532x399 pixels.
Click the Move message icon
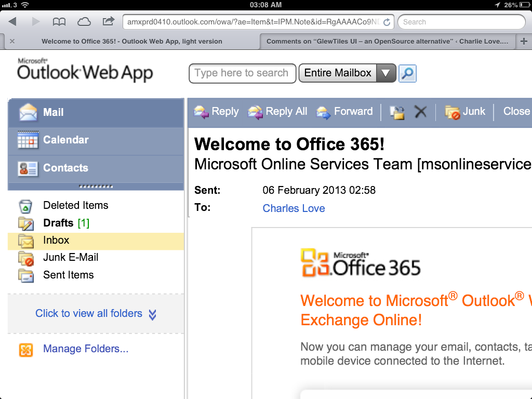(x=397, y=112)
